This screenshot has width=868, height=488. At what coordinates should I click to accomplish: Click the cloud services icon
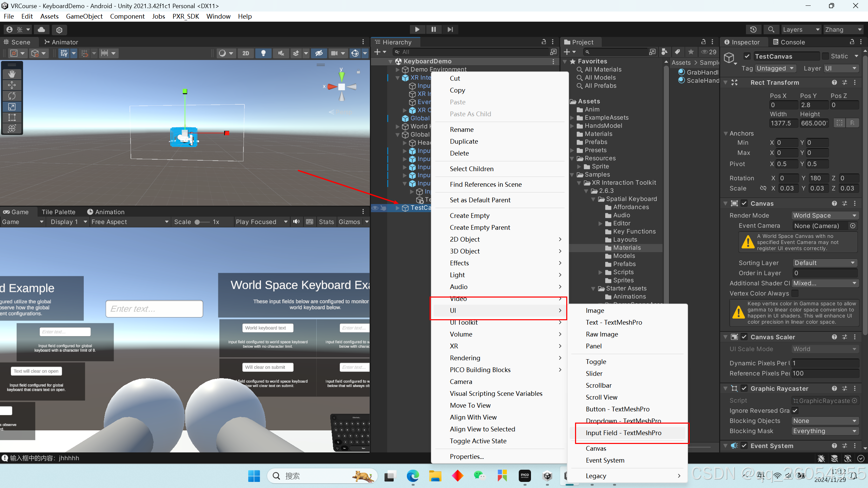click(x=41, y=29)
